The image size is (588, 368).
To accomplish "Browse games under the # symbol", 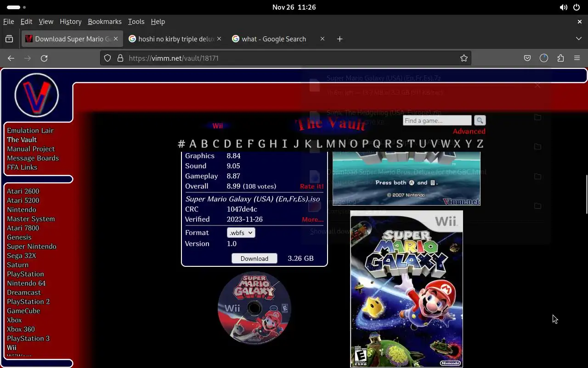I will coord(181,144).
